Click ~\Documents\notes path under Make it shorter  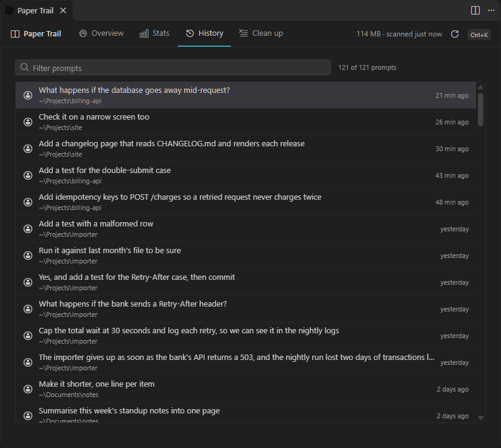(x=69, y=395)
